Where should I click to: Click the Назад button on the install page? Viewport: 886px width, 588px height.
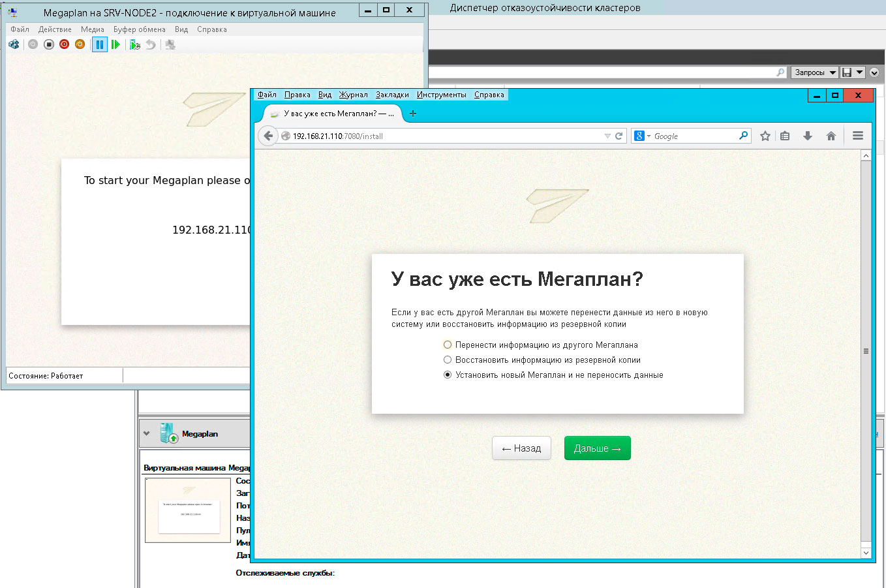tap(521, 448)
